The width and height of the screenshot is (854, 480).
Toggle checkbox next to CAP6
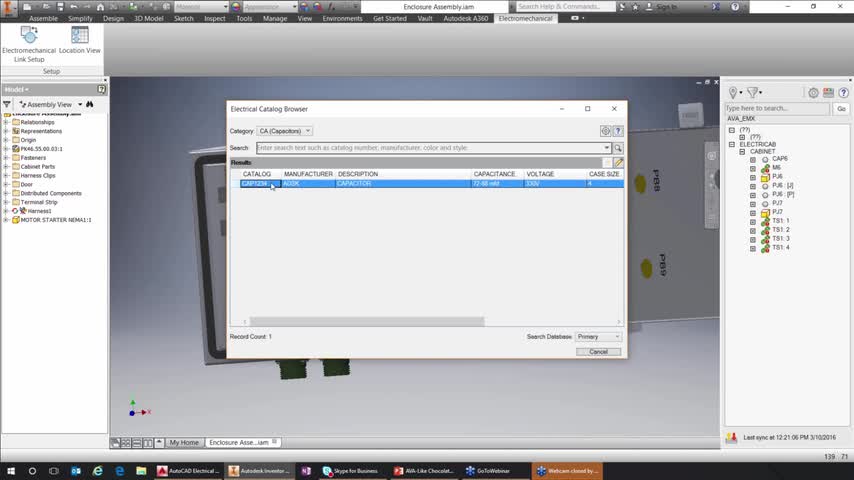[753, 160]
